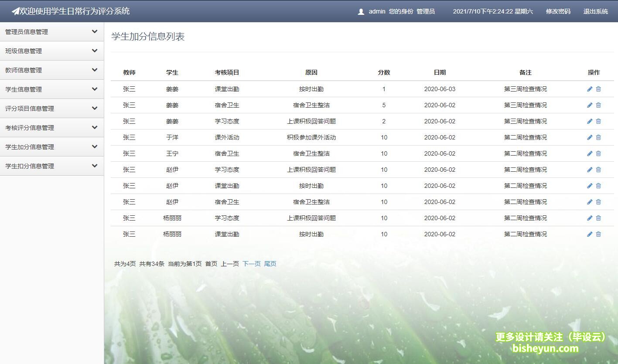Click the bisheyun.com watermark text
The height and width of the screenshot is (364, 618).
pyautogui.click(x=544, y=348)
